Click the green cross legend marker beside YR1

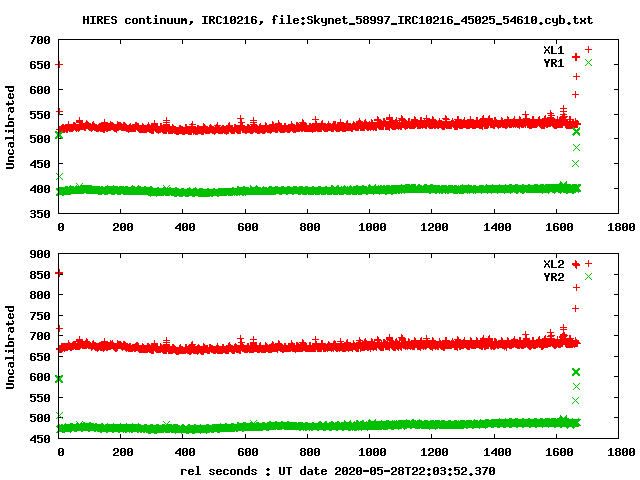[588, 62]
